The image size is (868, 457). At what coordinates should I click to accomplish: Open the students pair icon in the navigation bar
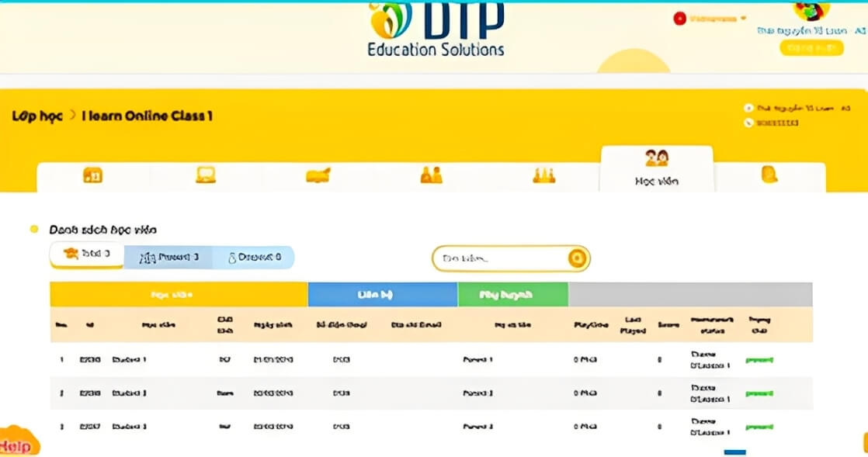(430, 175)
